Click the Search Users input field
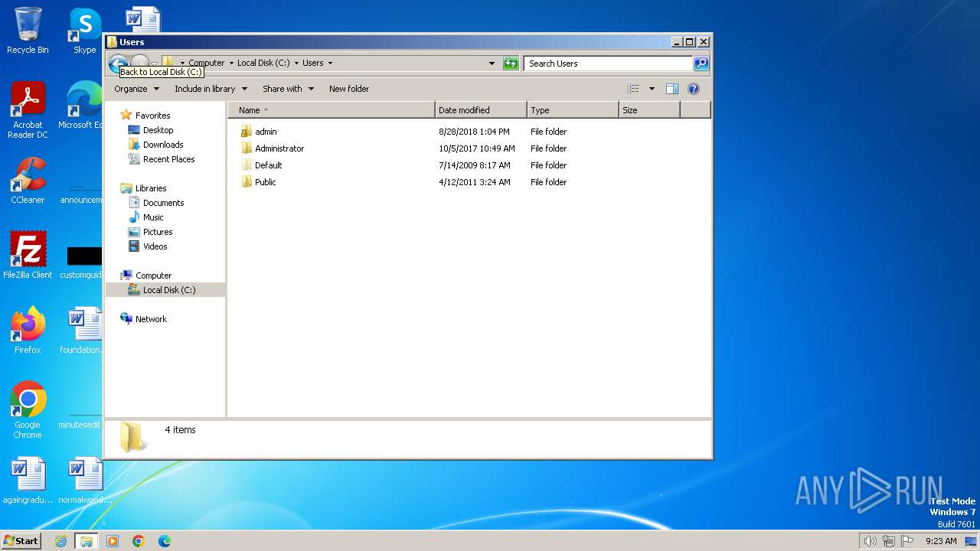980x551 pixels. tap(609, 64)
